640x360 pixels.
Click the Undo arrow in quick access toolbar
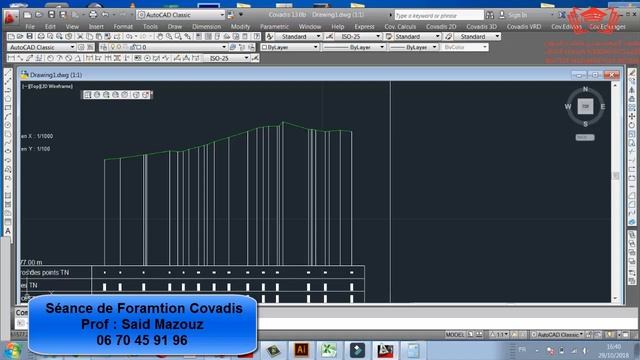[105, 15]
